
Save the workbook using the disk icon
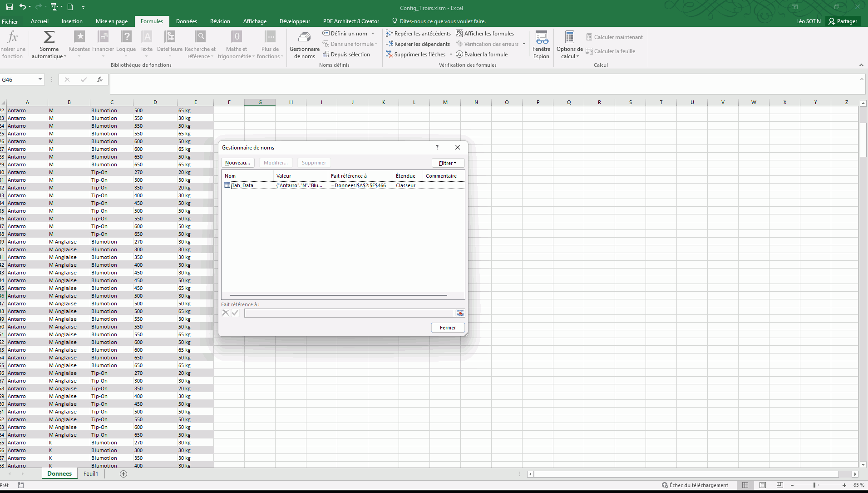(x=9, y=7)
